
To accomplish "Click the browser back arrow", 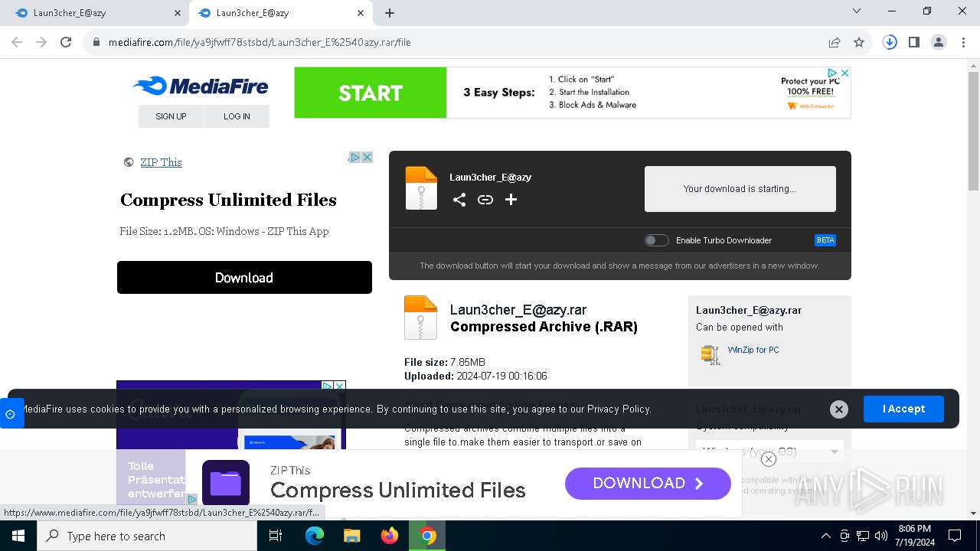I will coord(17,42).
